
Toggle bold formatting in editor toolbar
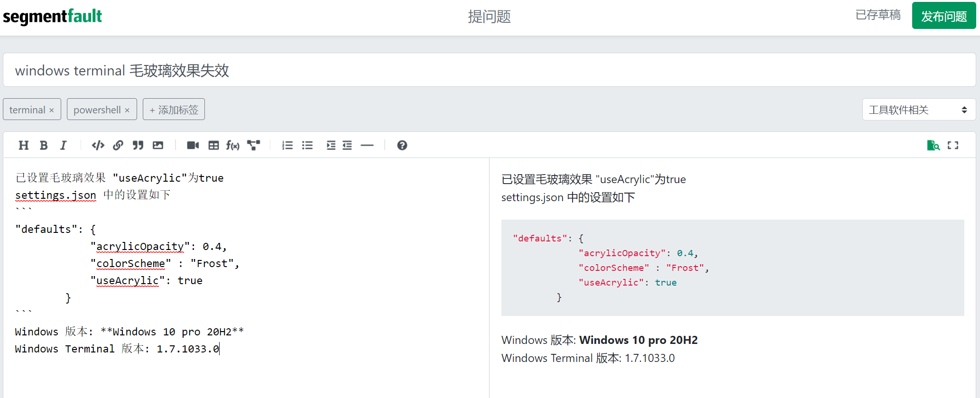click(x=44, y=145)
